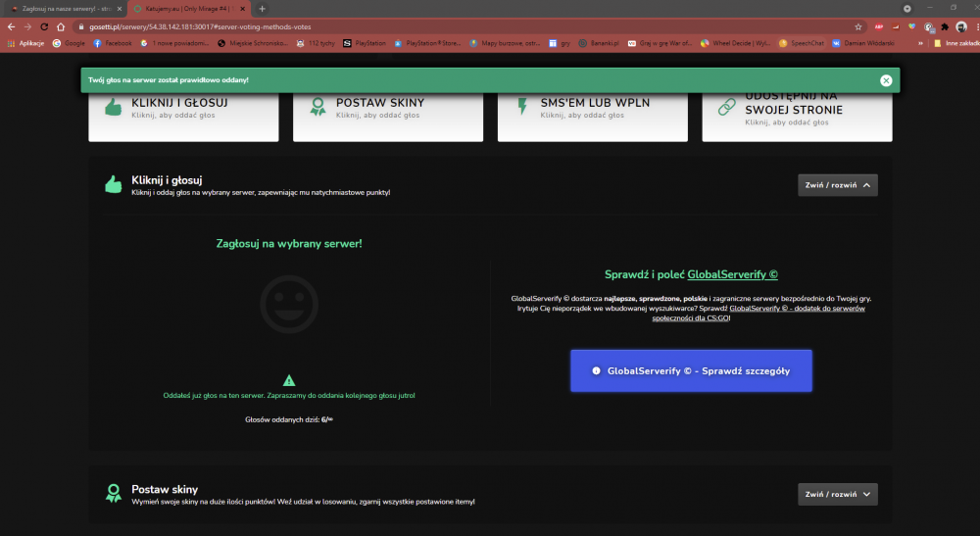Go back with the browser back arrow
Viewport: 980px width, 536px height.
tap(11, 26)
